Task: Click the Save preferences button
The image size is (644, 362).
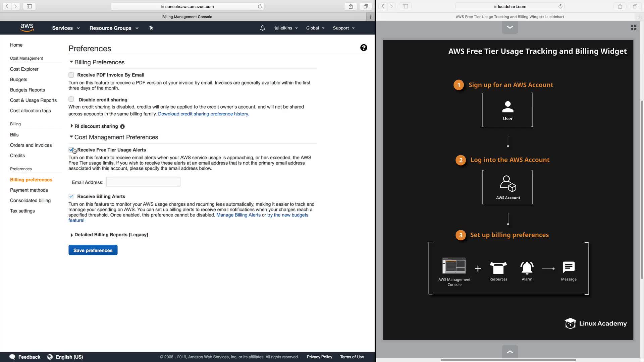Action: 93,250
